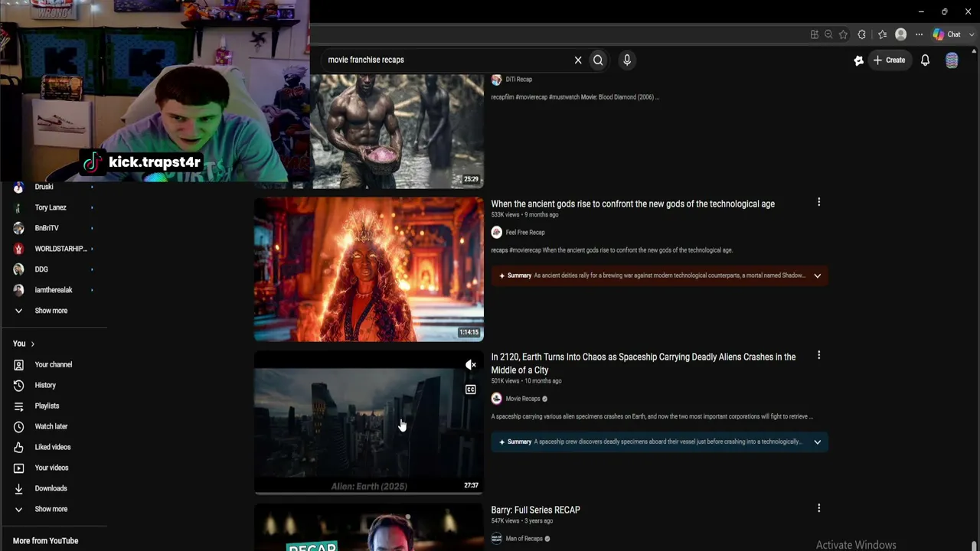This screenshot has width=980, height=551.
Task: Click the Druski channel avatar
Action: [18, 187]
